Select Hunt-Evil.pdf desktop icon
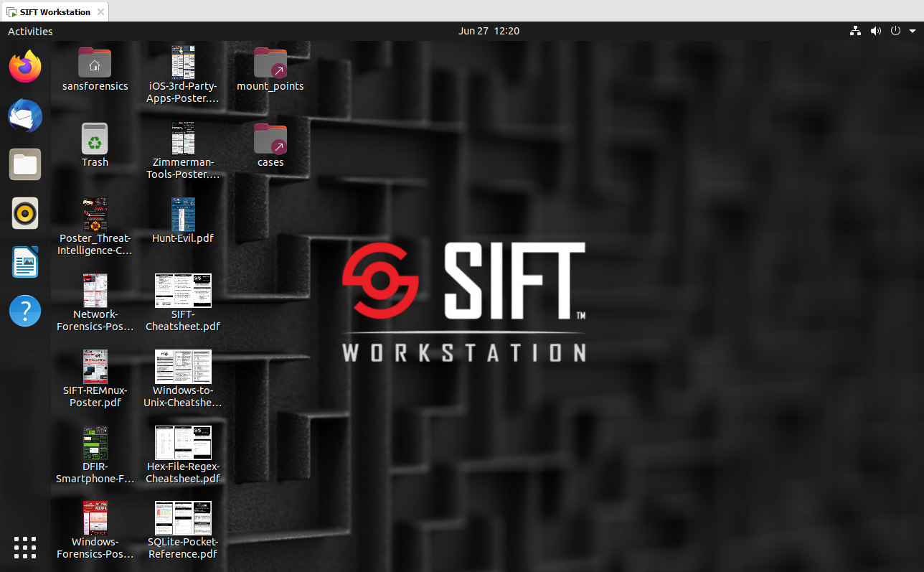 pyautogui.click(x=183, y=215)
